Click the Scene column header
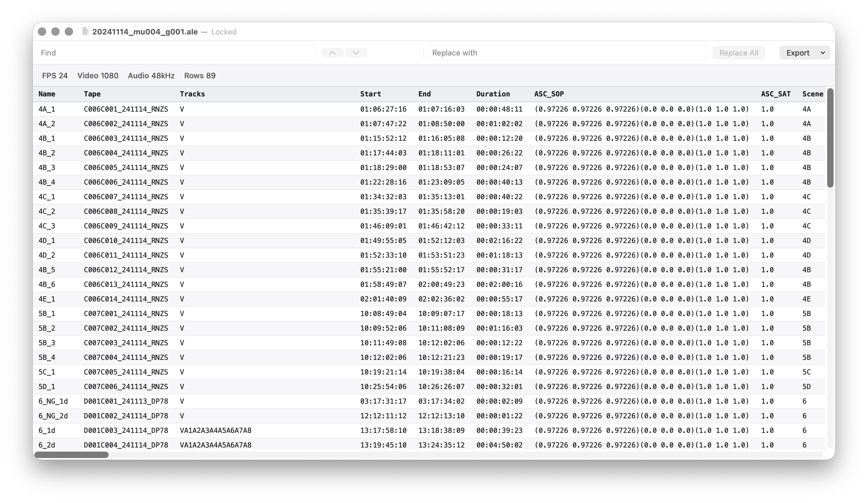The image size is (868, 503). [x=813, y=94]
